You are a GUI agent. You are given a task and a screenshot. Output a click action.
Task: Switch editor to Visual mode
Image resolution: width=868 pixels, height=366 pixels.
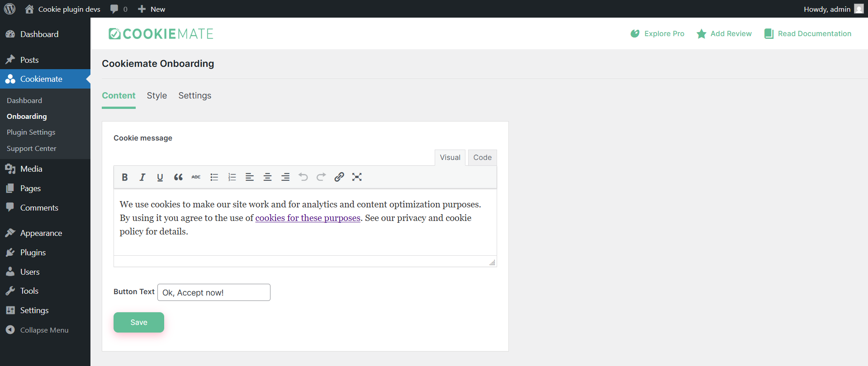pyautogui.click(x=450, y=158)
